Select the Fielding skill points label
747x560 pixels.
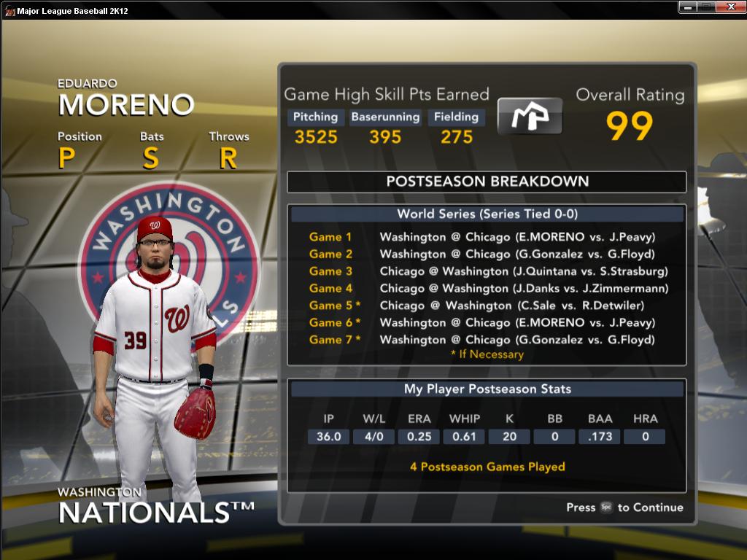click(457, 117)
